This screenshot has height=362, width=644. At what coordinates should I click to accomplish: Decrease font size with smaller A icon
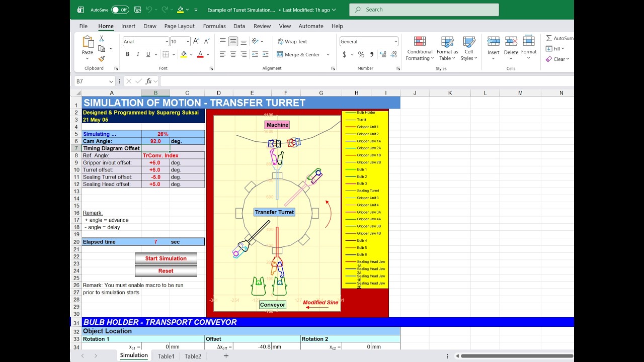coord(206,41)
